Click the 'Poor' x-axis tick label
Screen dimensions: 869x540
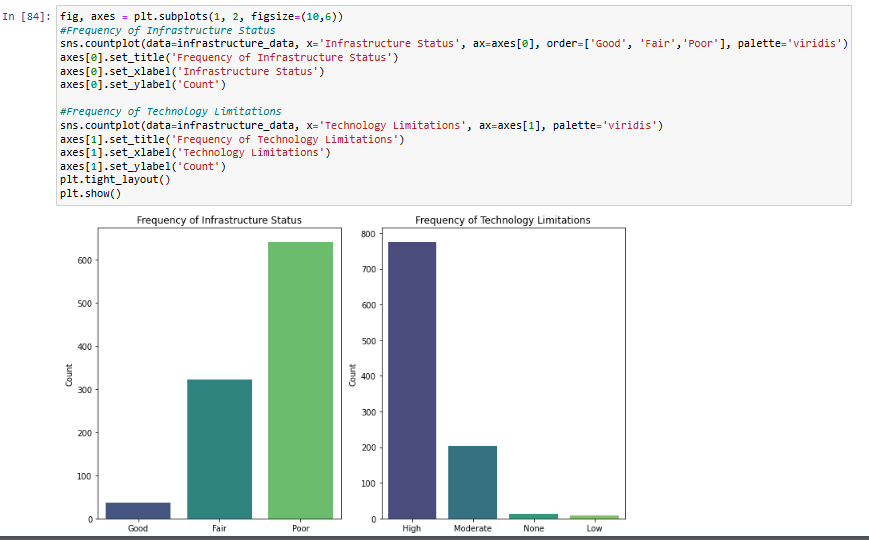click(300, 529)
